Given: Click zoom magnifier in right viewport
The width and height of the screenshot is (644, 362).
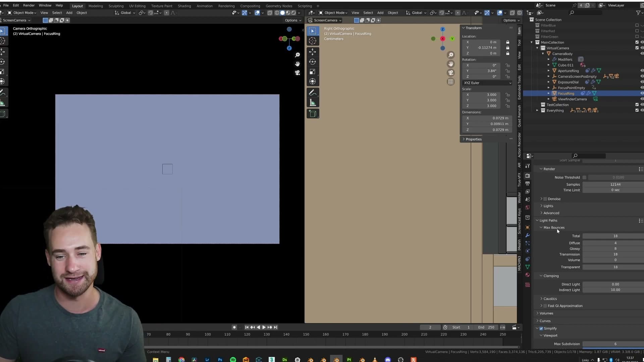Looking at the screenshot, I should (x=451, y=55).
